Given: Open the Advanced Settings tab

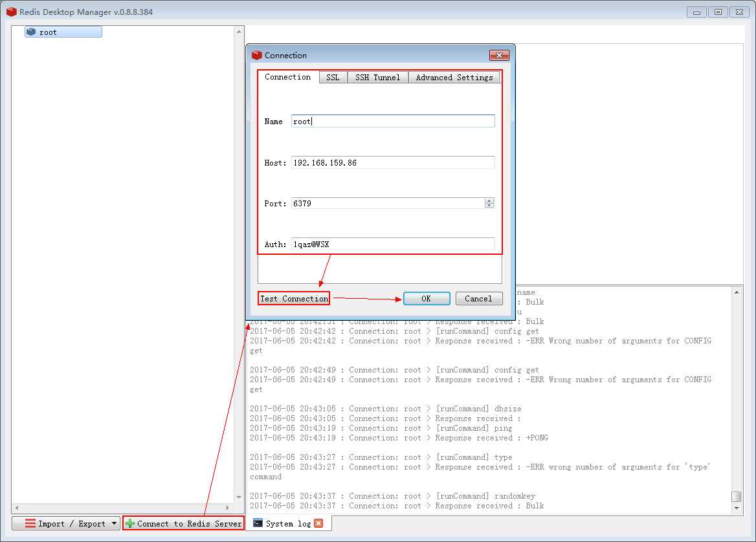Looking at the screenshot, I should [x=454, y=78].
